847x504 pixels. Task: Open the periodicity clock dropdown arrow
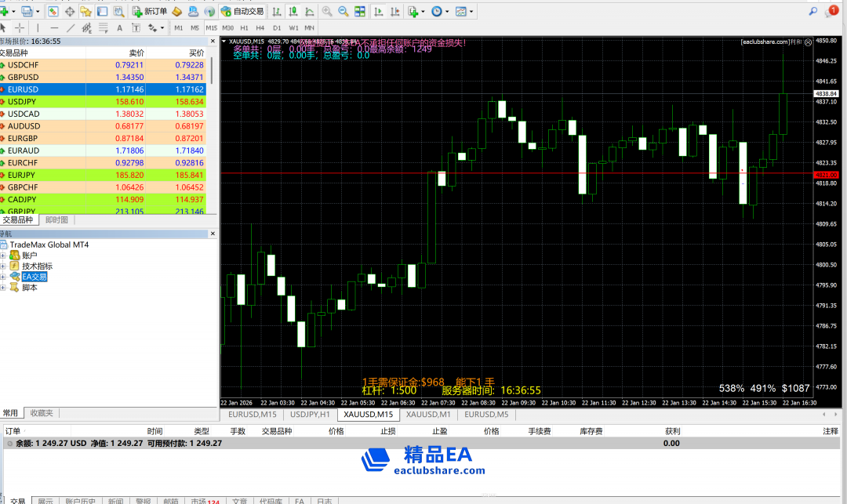pyautogui.click(x=446, y=12)
